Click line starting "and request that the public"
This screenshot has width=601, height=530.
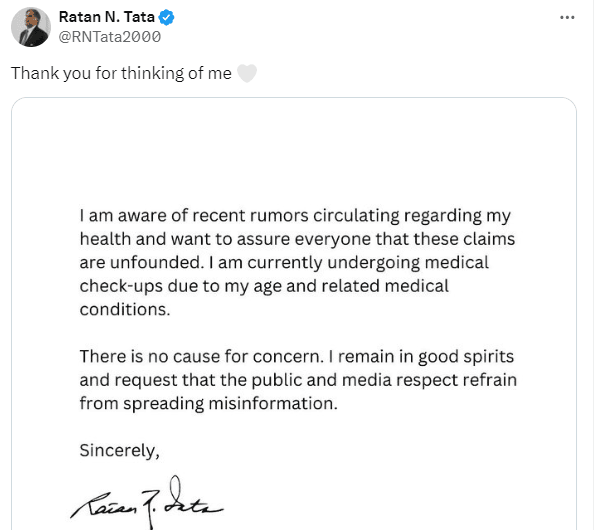(x=298, y=380)
